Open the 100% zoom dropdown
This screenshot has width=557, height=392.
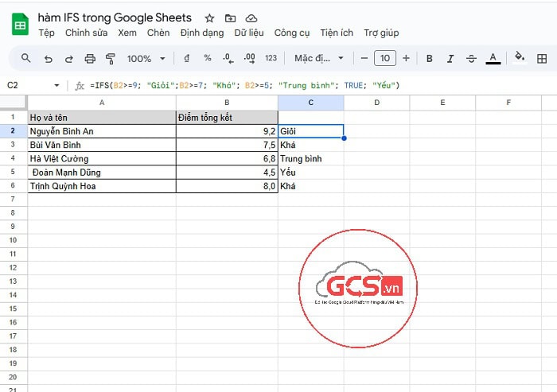pyautogui.click(x=146, y=58)
